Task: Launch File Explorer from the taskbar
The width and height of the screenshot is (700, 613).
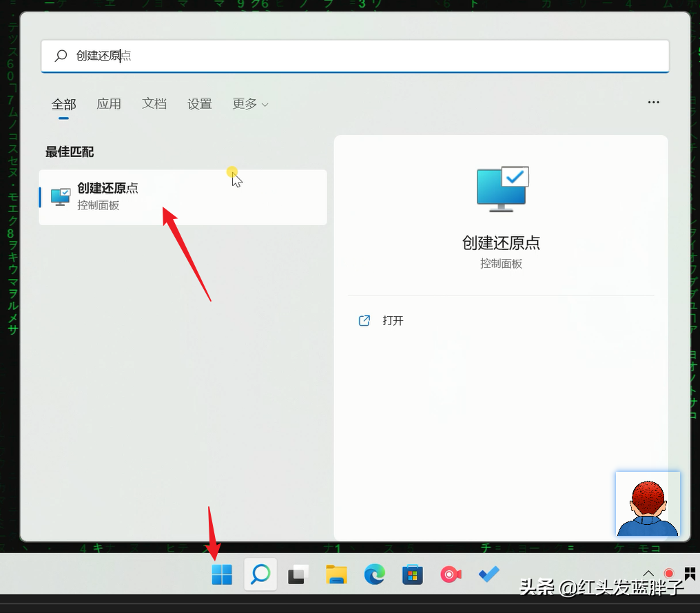Action: (x=336, y=574)
